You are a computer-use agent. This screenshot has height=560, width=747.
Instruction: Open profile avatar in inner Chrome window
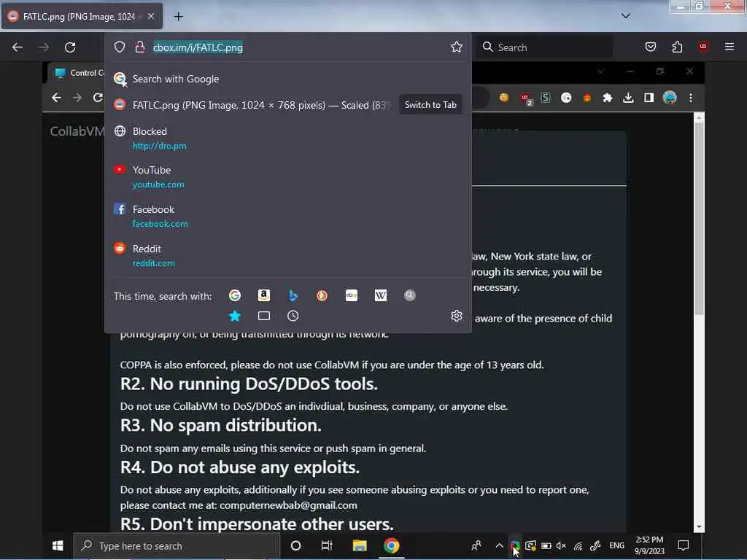[670, 98]
